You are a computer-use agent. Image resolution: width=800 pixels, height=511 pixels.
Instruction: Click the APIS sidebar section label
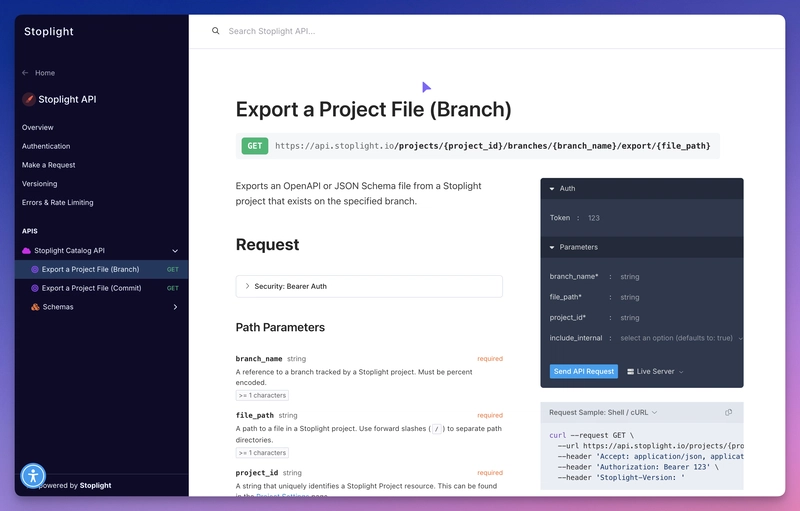(x=30, y=231)
